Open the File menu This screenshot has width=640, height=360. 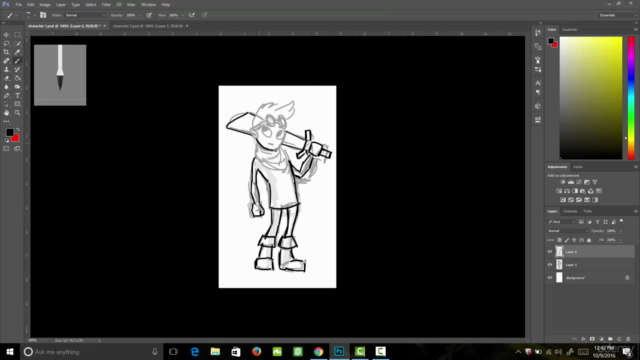tap(18, 4)
